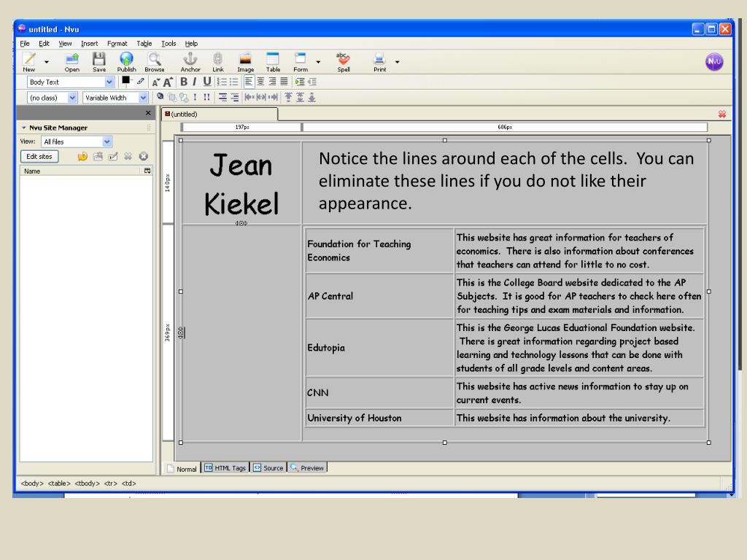The image size is (747, 560).
Task: Click the Site Manager rename icon
Action: pyautogui.click(x=113, y=156)
